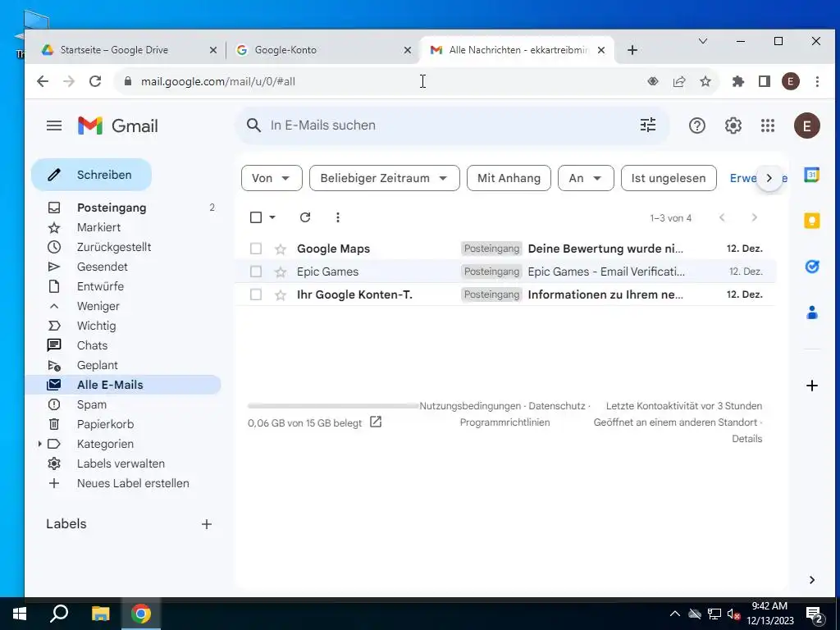Share this page icon in address bar
This screenshot has height=630, width=840.
pos(678,81)
